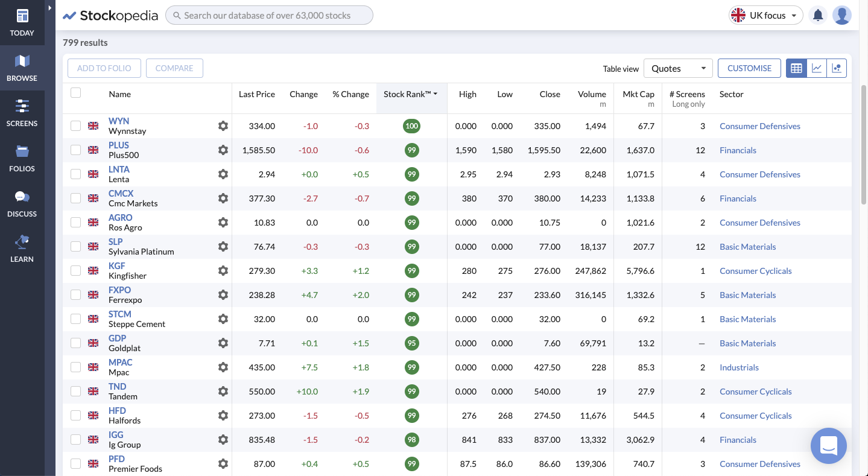
Task: Click Wynnstay's Stock Rank 100 badge
Action: tap(412, 126)
